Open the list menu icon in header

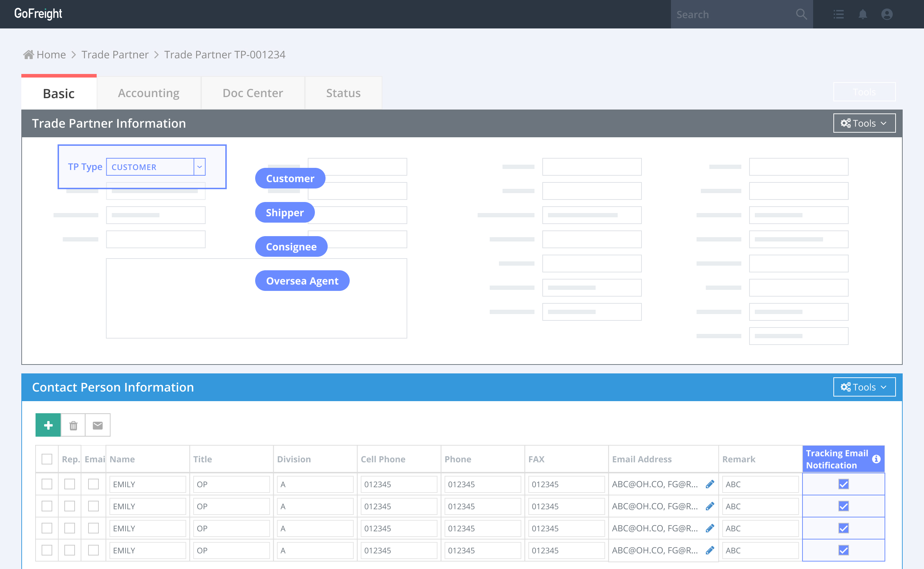point(838,14)
